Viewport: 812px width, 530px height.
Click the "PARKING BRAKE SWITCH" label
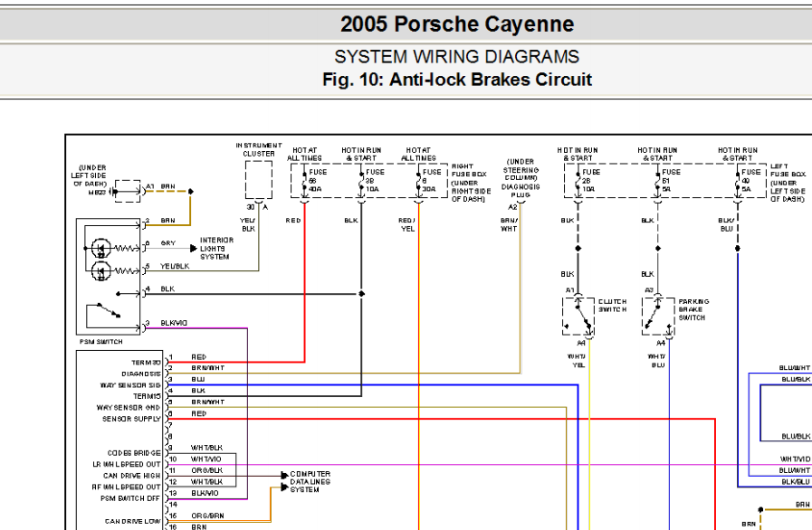[693, 309]
